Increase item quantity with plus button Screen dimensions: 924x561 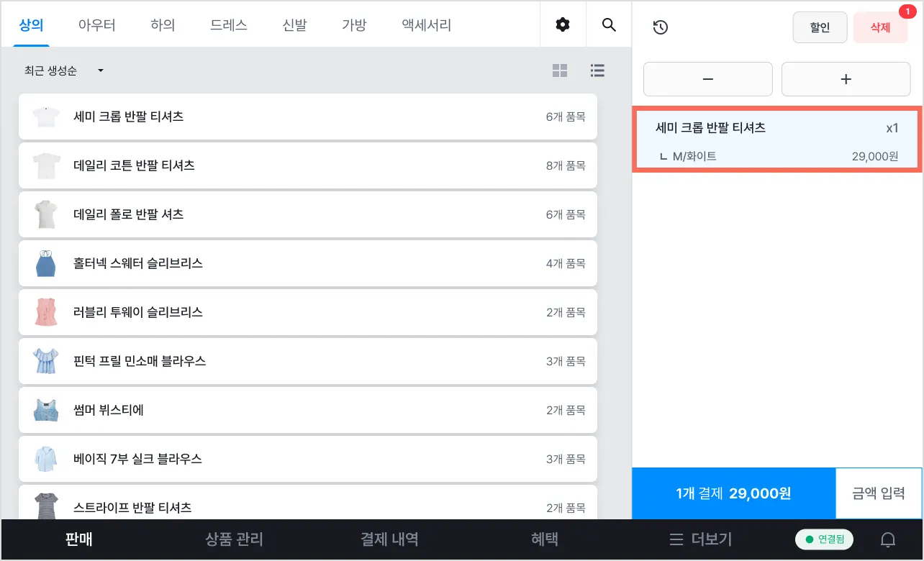coord(846,79)
